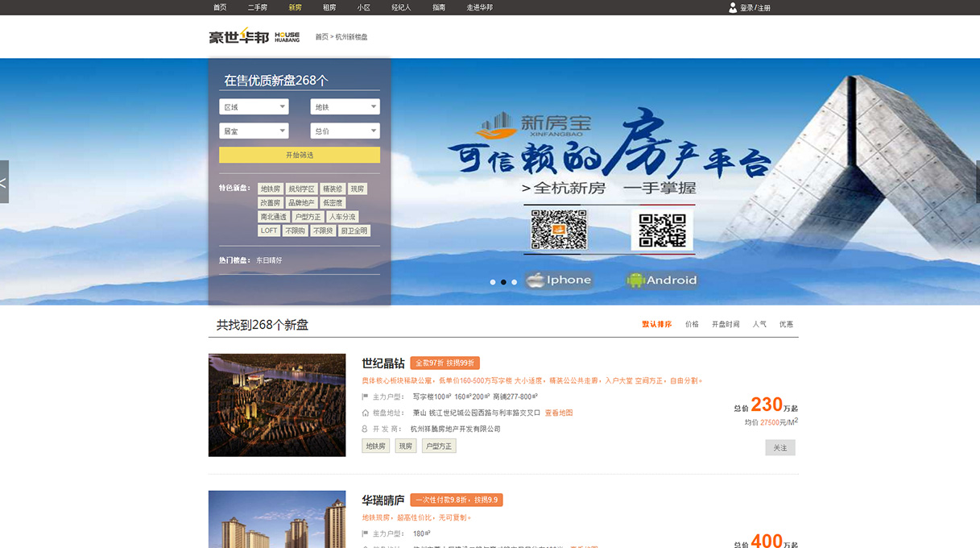Image resolution: width=980 pixels, height=548 pixels.
Task: Select the 低密度 feature tag
Action: (x=333, y=203)
